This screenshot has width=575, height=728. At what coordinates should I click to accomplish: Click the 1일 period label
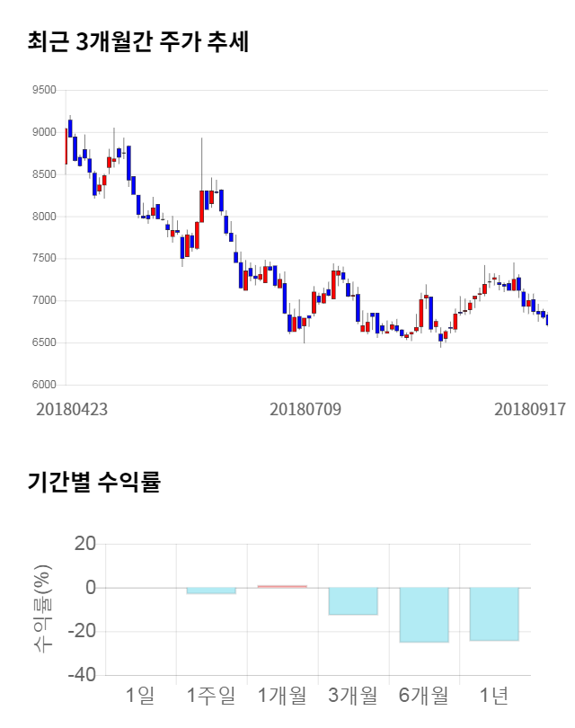click(x=140, y=695)
